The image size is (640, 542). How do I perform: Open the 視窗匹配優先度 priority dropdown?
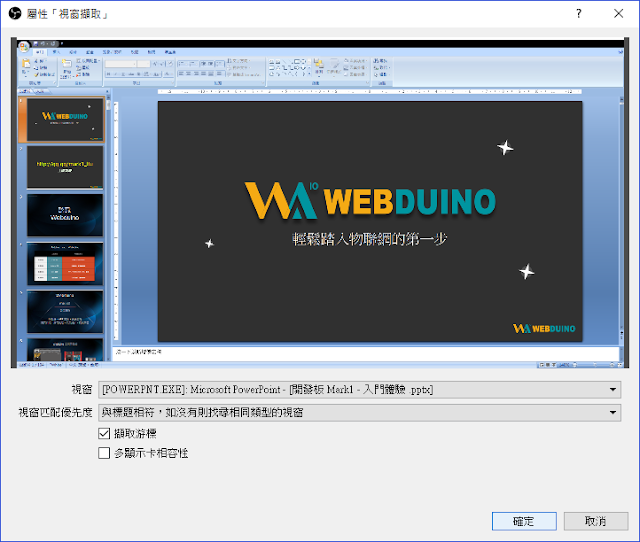coord(360,413)
